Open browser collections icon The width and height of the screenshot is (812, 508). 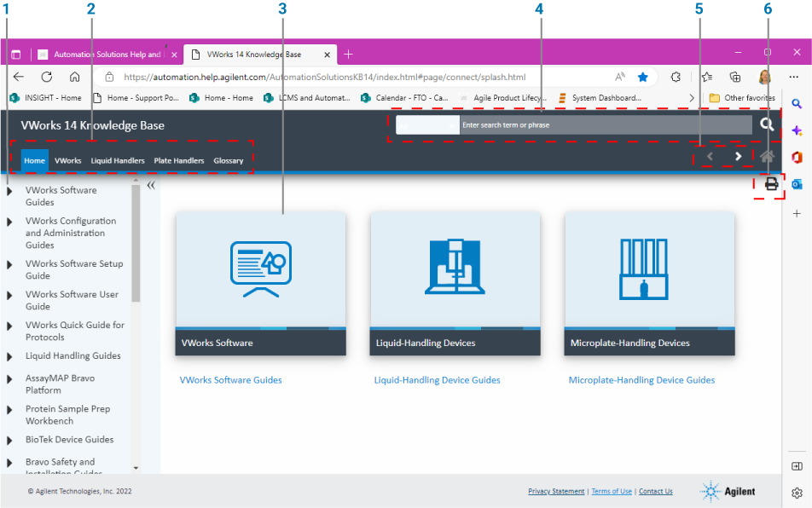[x=735, y=77]
